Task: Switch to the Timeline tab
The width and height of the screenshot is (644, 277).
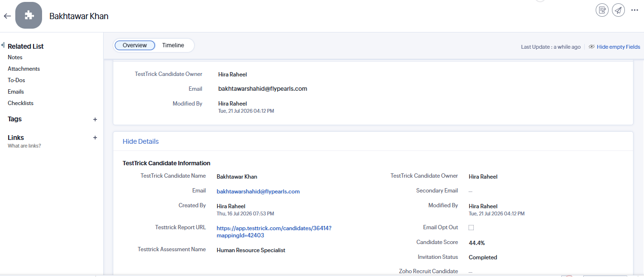Action: coord(173,45)
